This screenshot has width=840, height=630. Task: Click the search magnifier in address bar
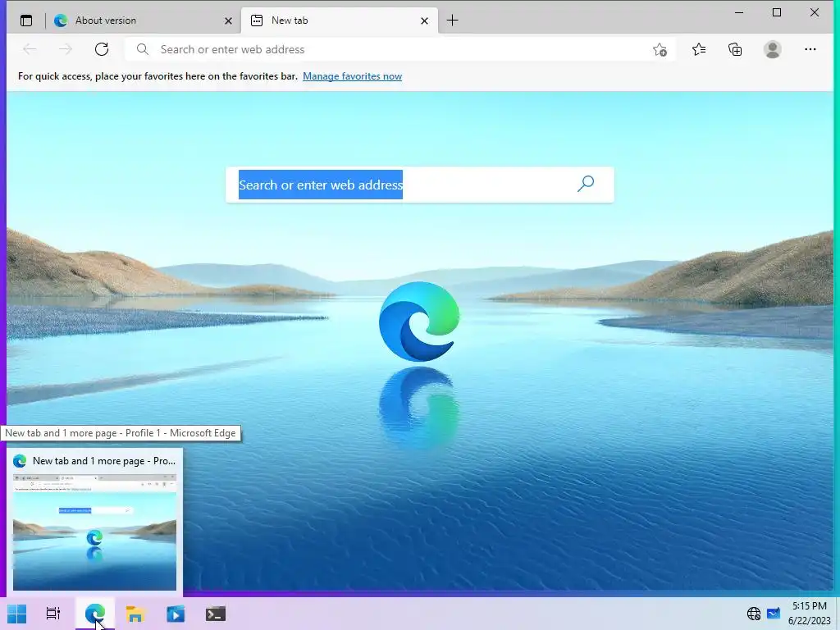coord(143,49)
